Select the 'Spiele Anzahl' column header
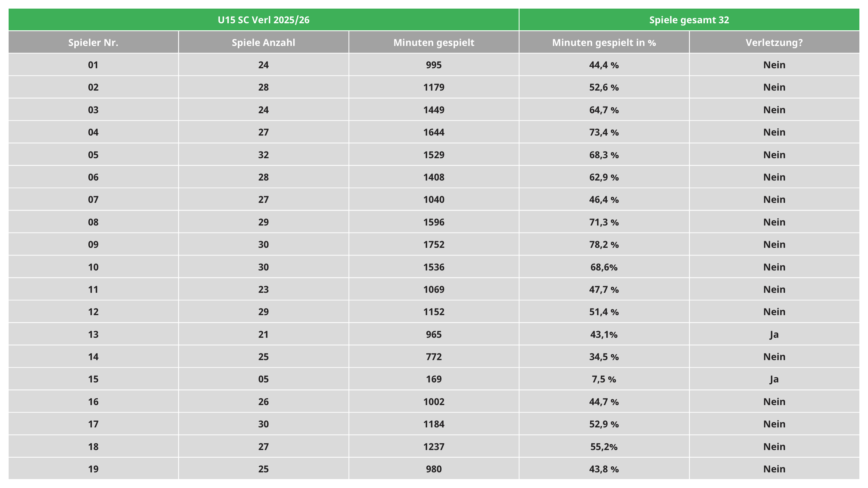868x488 pixels. click(264, 42)
